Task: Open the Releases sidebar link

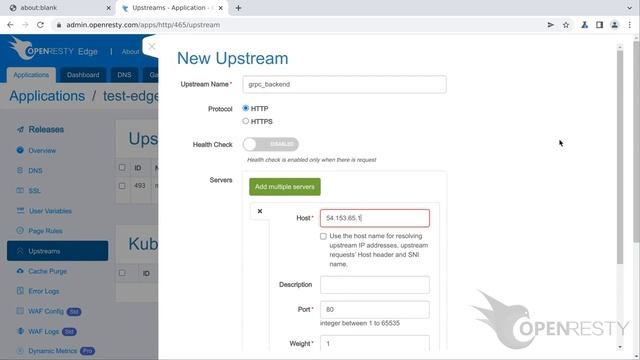Action: tap(46, 129)
